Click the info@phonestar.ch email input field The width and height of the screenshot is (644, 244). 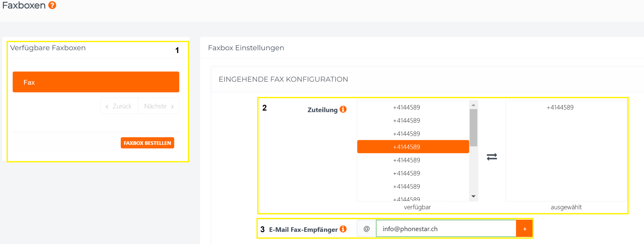[446, 229]
